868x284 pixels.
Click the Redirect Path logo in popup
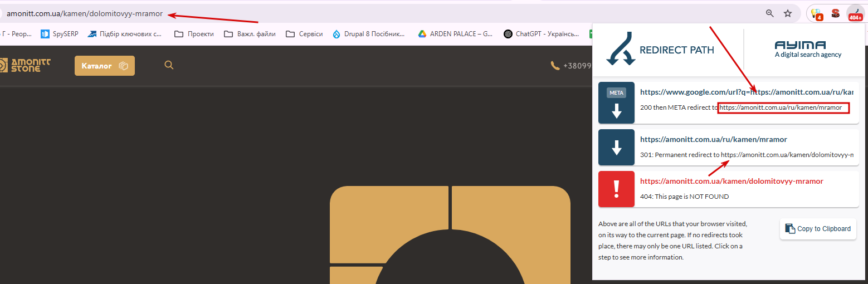(x=660, y=50)
